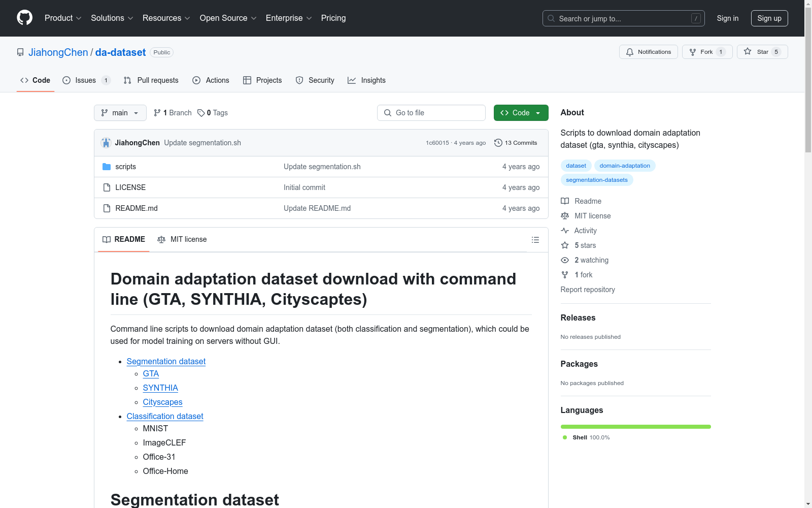The image size is (812, 508).
Task: Open the Security tab
Action: tap(315, 80)
